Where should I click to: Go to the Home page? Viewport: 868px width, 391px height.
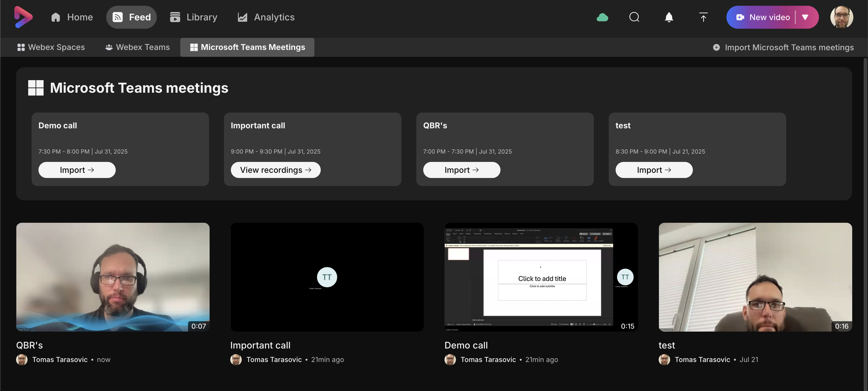tap(72, 17)
